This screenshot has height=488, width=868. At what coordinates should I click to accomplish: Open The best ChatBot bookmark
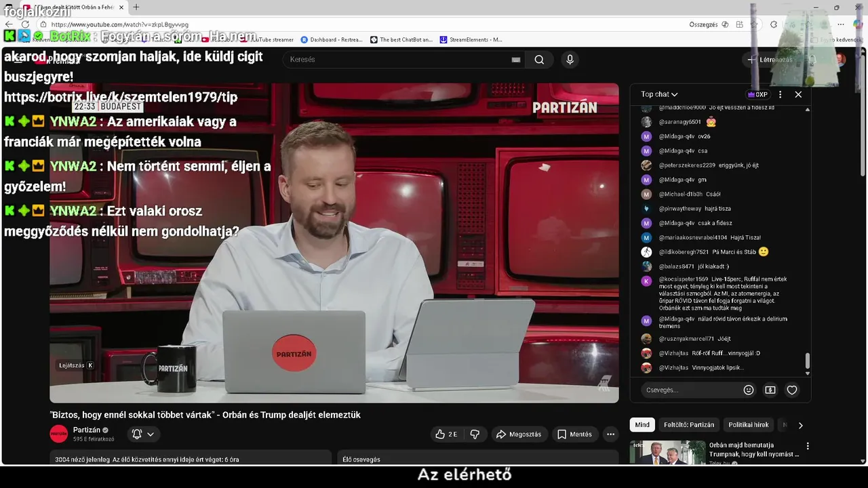point(401,40)
